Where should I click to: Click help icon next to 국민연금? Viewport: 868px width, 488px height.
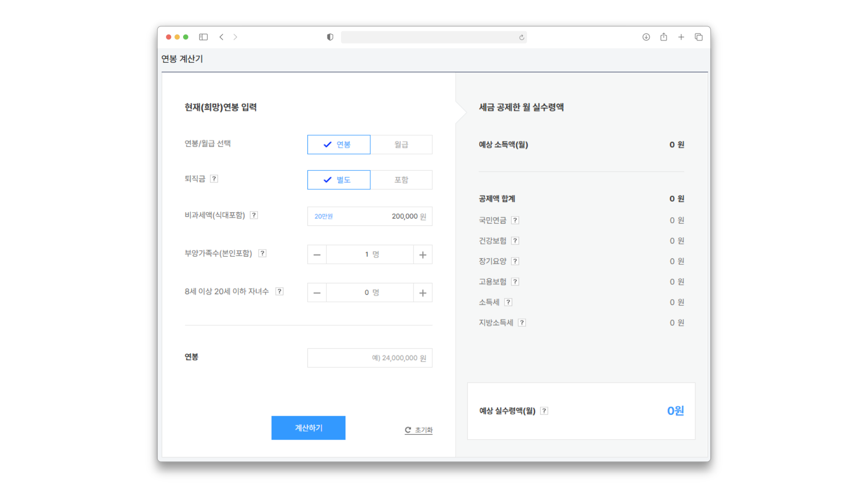point(515,221)
